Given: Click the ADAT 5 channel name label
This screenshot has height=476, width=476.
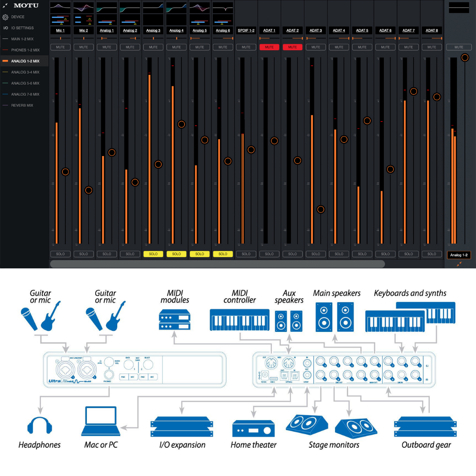Looking at the screenshot, I should tap(362, 30).
